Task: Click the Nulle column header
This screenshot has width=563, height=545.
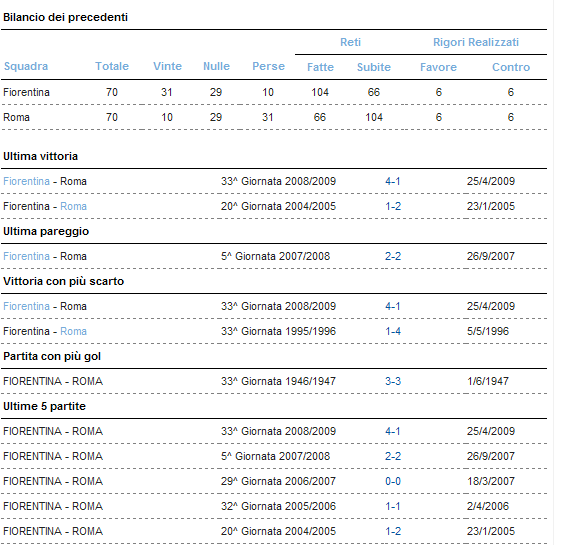Action: click(x=216, y=66)
